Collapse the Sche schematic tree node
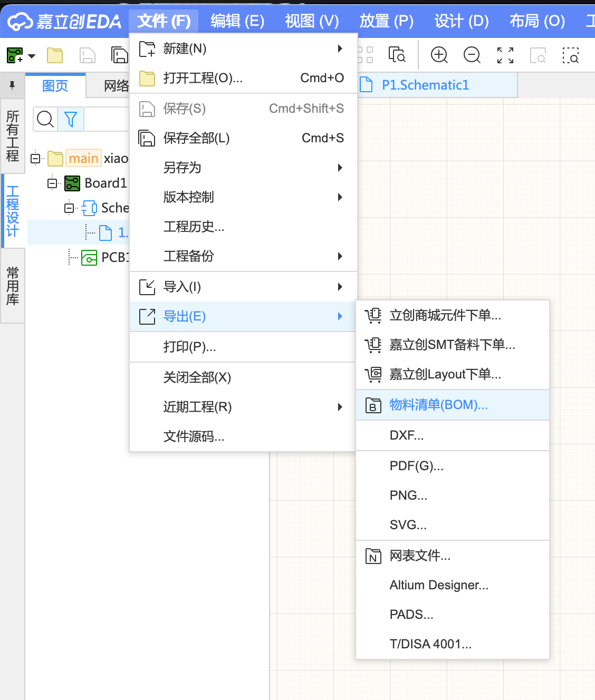Image resolution: width=595 pixels, height=700 pixels. pyautogui.click(x=69, y=208)
